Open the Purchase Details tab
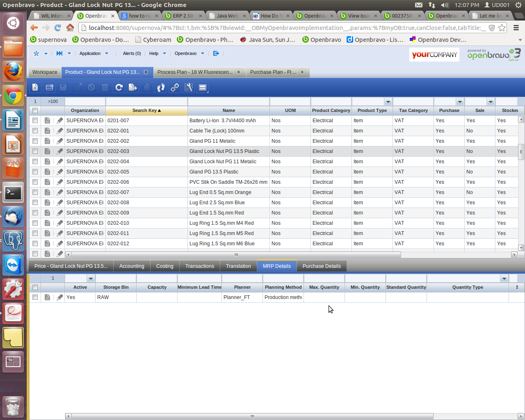Screen dimensions: 525x420 click(322, 266)
